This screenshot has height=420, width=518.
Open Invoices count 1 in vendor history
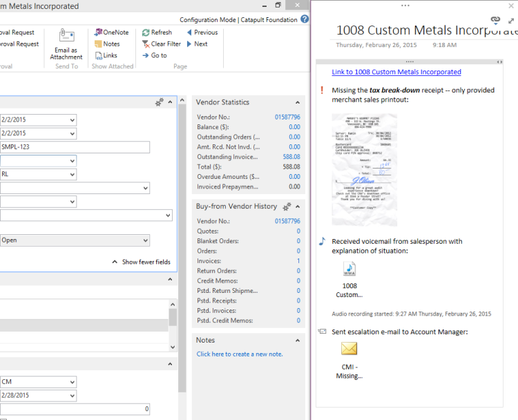[298, 260]
